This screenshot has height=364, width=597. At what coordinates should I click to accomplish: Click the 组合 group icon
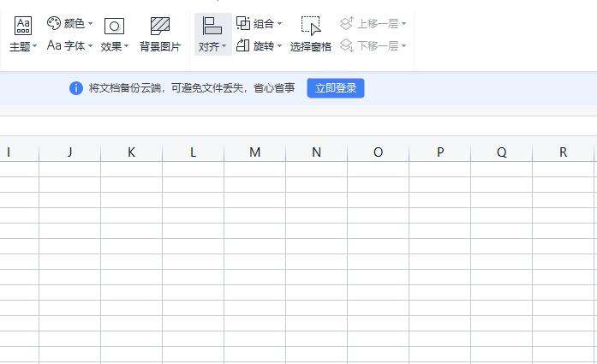click(x=243, y=23)
